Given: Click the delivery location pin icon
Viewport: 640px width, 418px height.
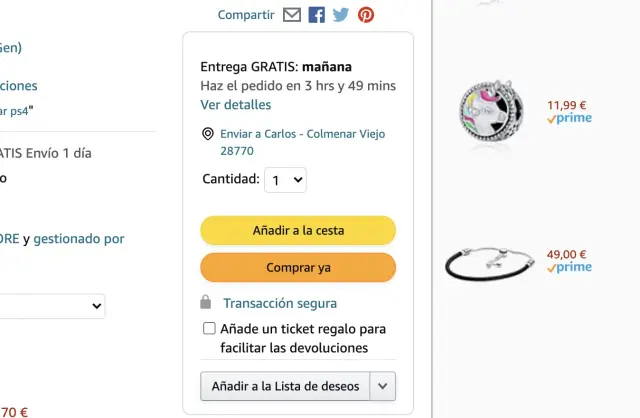Looking at the screenshot, I should click(x=208, y=134).
